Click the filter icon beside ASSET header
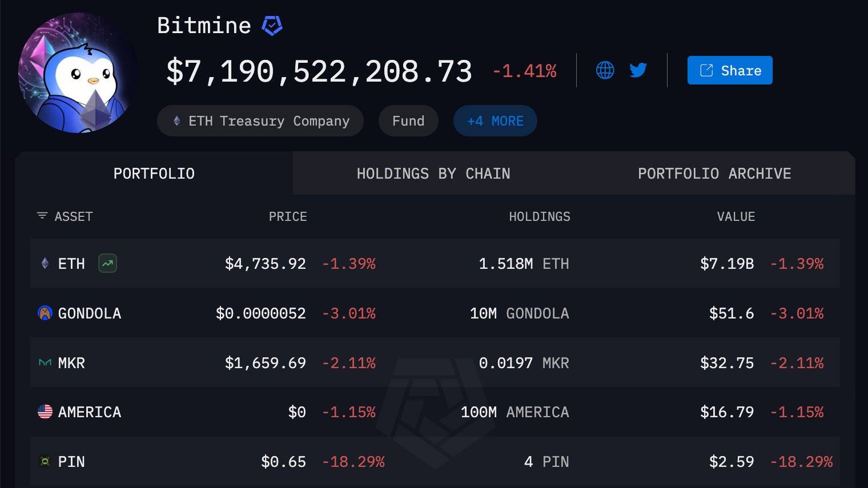 [x=41, y=216]
